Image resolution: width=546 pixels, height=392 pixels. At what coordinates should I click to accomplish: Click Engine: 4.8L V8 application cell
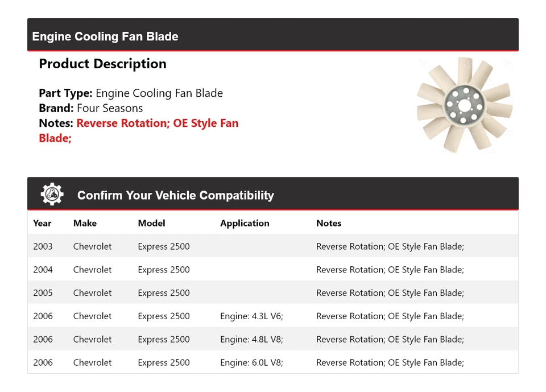tap(251, 340)
